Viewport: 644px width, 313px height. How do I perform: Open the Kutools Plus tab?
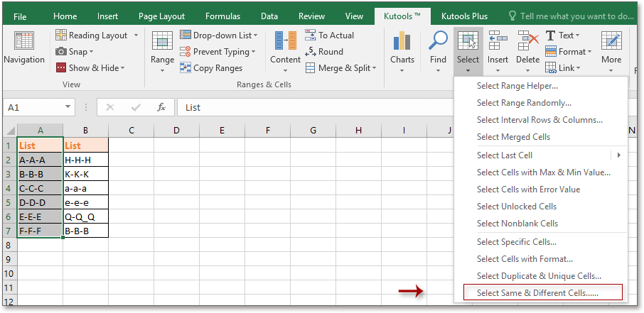click(466, 16)
